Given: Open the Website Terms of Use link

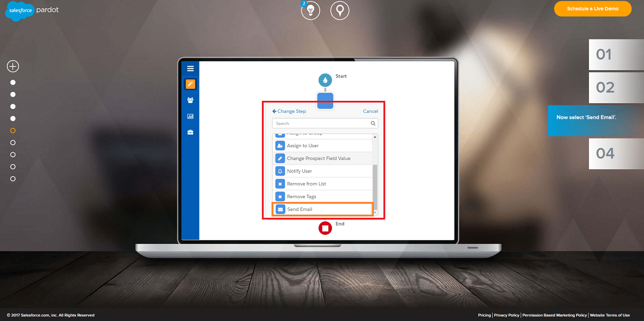Looking at the screenshot, I should point(610,315).
